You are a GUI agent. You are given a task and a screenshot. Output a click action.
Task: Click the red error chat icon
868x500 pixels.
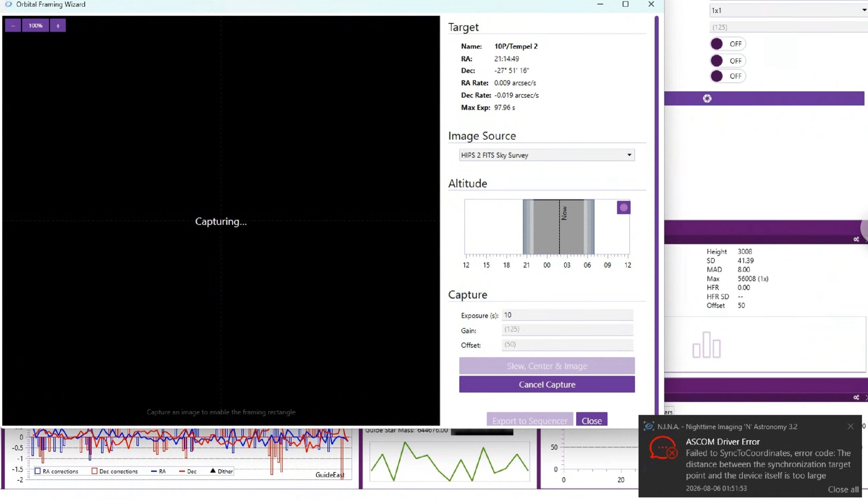(x=663, y=448)
